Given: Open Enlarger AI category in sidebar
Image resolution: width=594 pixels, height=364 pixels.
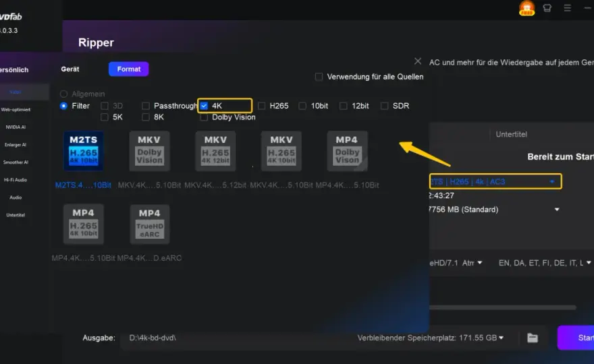Looking at the screenshot, I should click(x=16, y=144).
